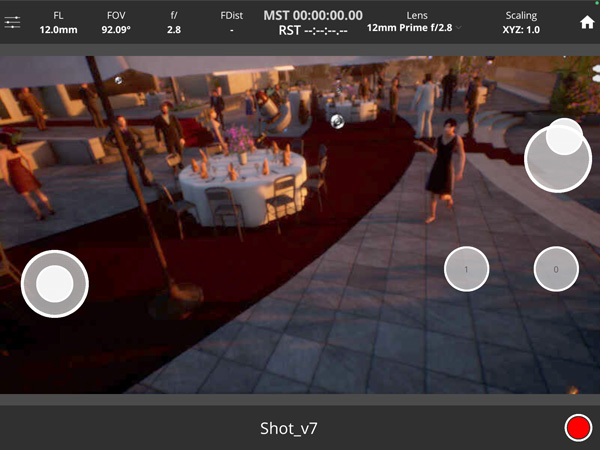This screenshot has height=450, width=600.
Task: Tap the RST timecode readout
Action: 313,31
